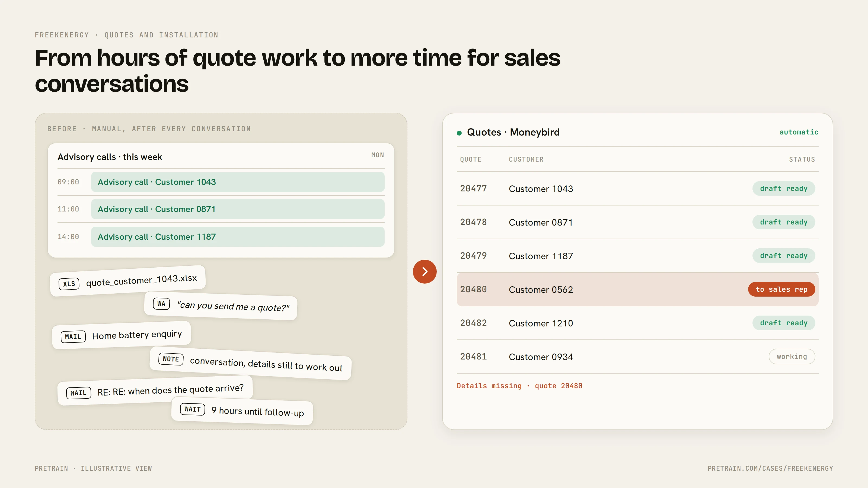The width and height of the screenshot is (868, 488).
Task: Click the Home battery enquiry mail text
Action: (137, 335)
